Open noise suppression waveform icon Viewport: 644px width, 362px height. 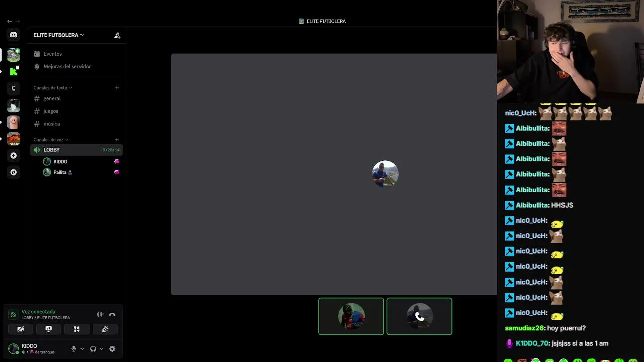100,315
